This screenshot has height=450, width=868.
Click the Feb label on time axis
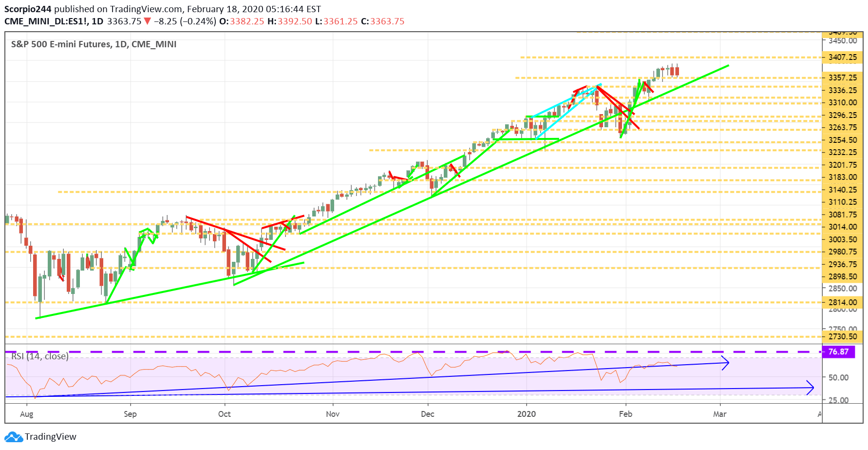[x=625, y=414]
